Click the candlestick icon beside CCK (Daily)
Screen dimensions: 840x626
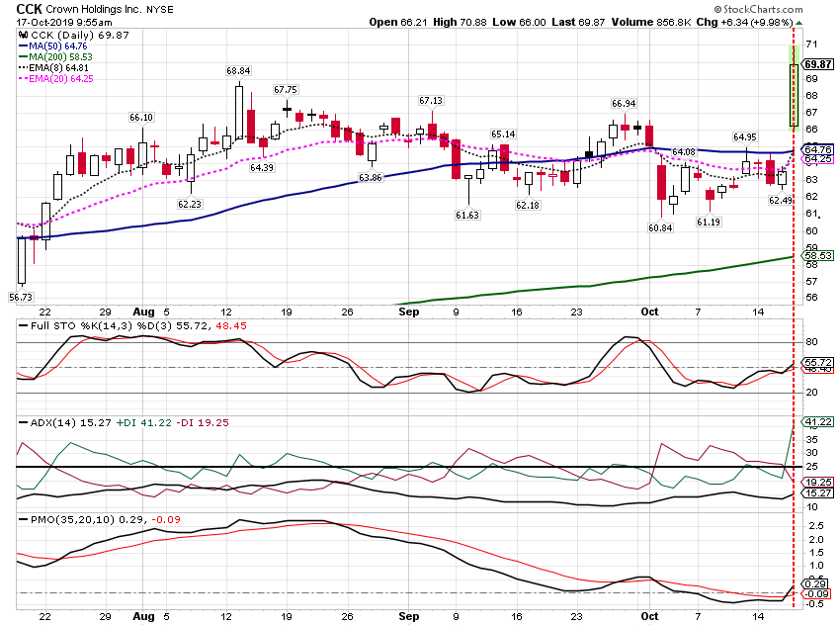coord(24,36)
